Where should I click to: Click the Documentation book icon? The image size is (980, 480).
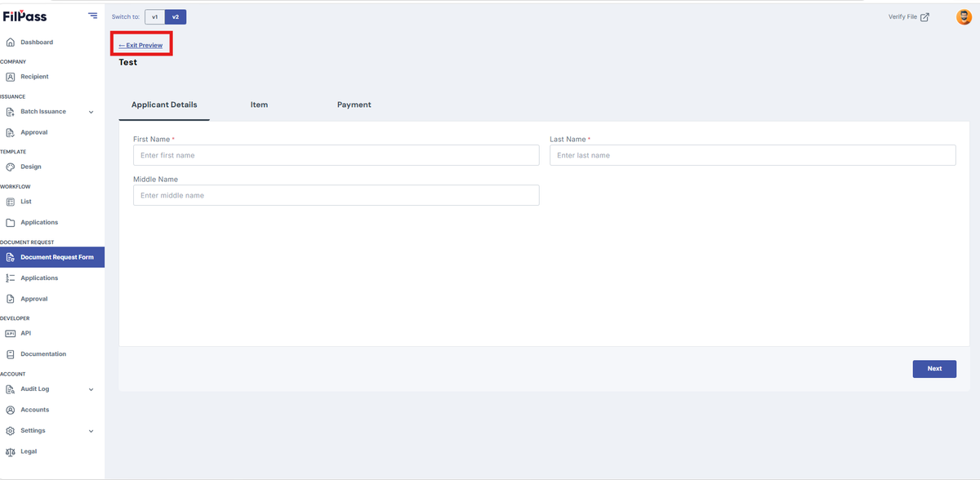11,354
